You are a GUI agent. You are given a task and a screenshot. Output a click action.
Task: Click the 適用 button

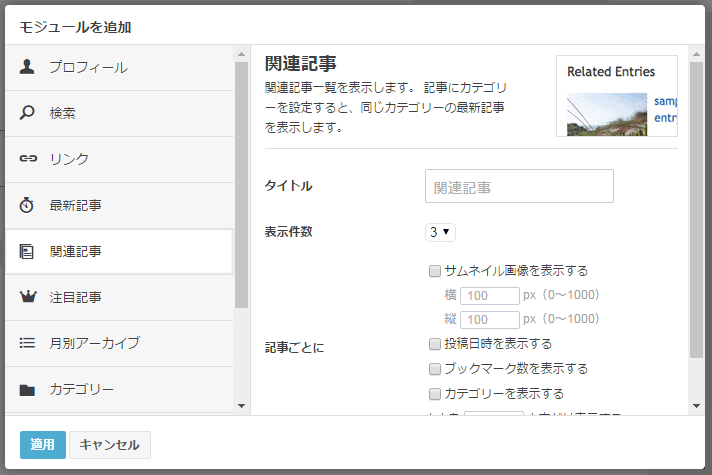click(43, 445)
